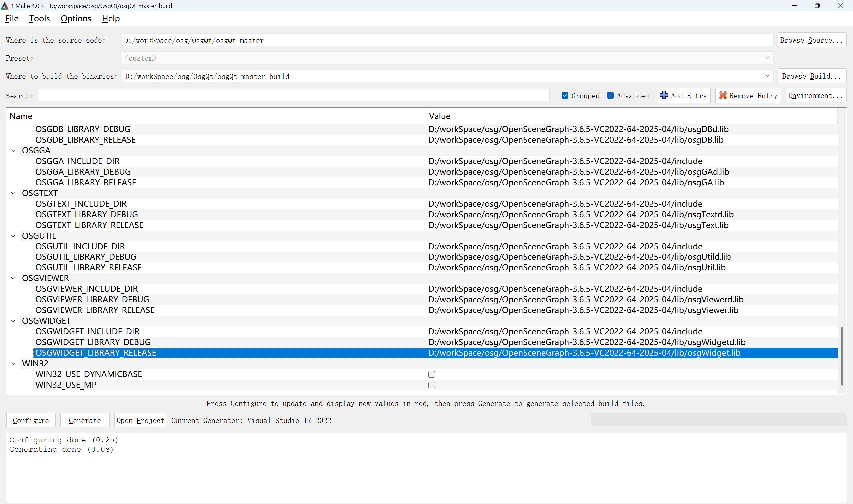Toggle the Grouped checkbox

tap(565, 95)
